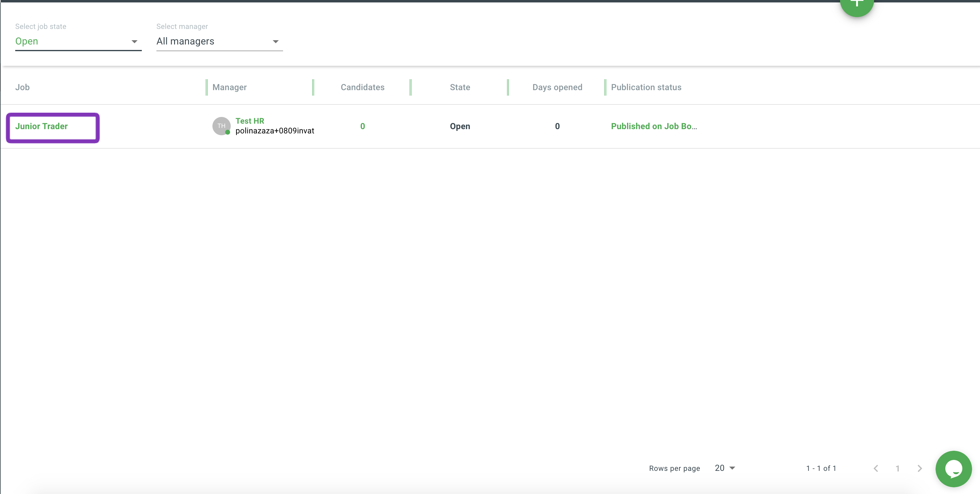Click page number 1 in pagination
980x494 pixels.
898,468
